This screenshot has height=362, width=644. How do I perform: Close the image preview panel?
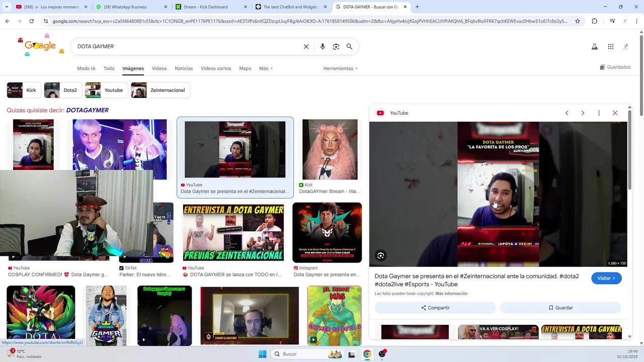[x=615, y=113]
